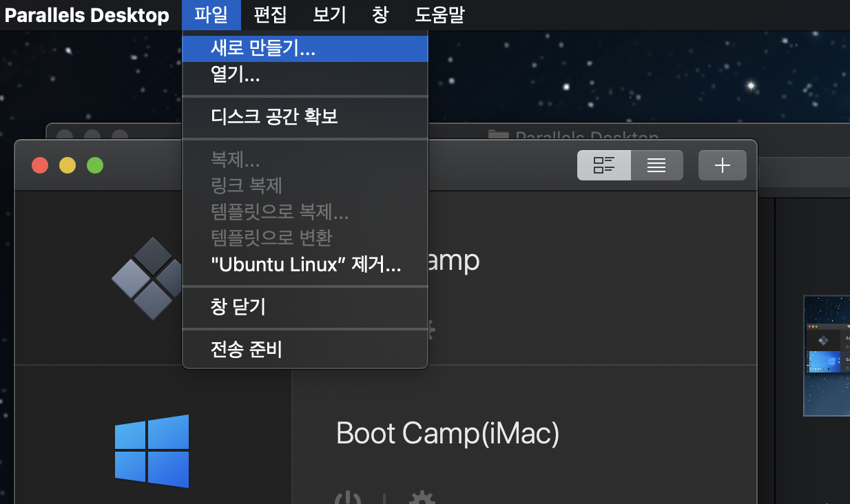Click the blue Windows logo icon
Image resolution: width=850 pixels, height=504 pixels.
point(152,451)
